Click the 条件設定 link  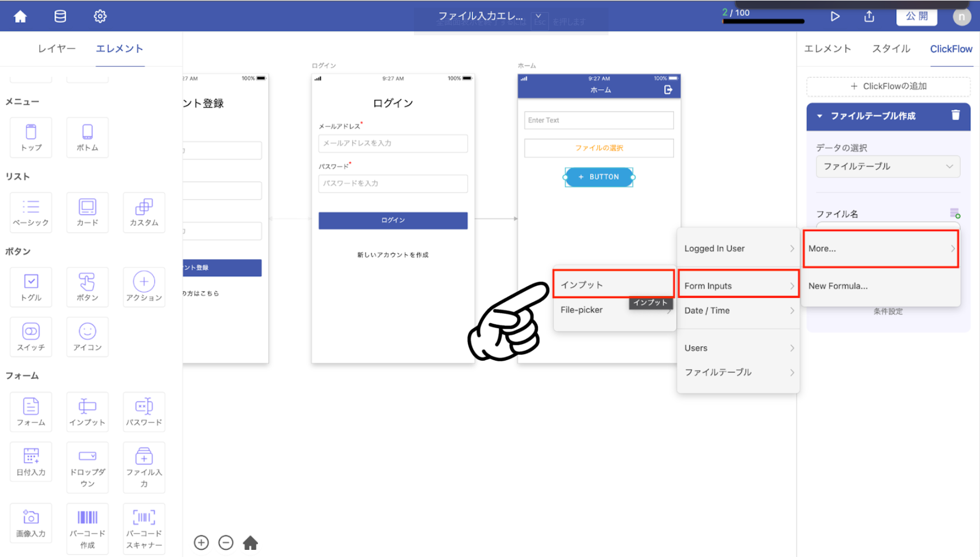coord(888,311)
